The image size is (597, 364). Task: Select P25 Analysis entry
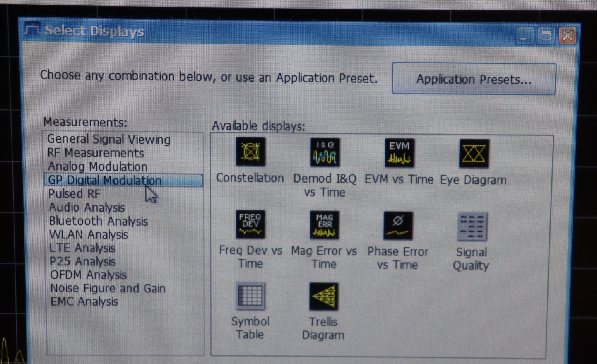83,261
